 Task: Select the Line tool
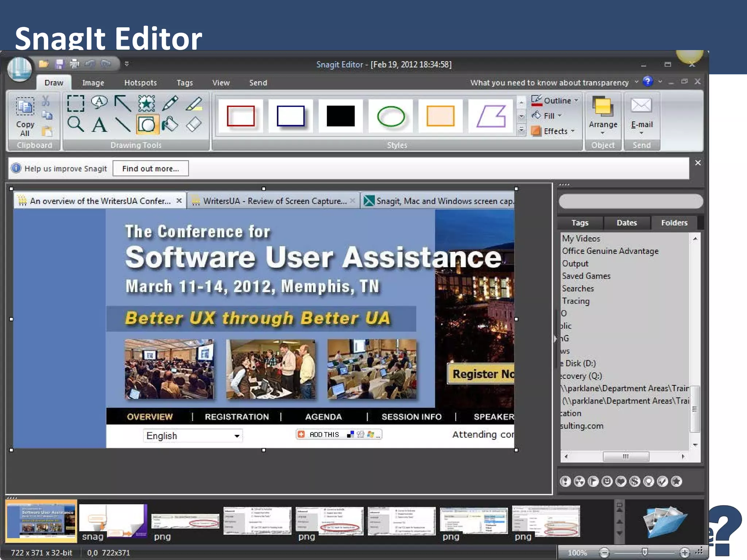[123, 125]
